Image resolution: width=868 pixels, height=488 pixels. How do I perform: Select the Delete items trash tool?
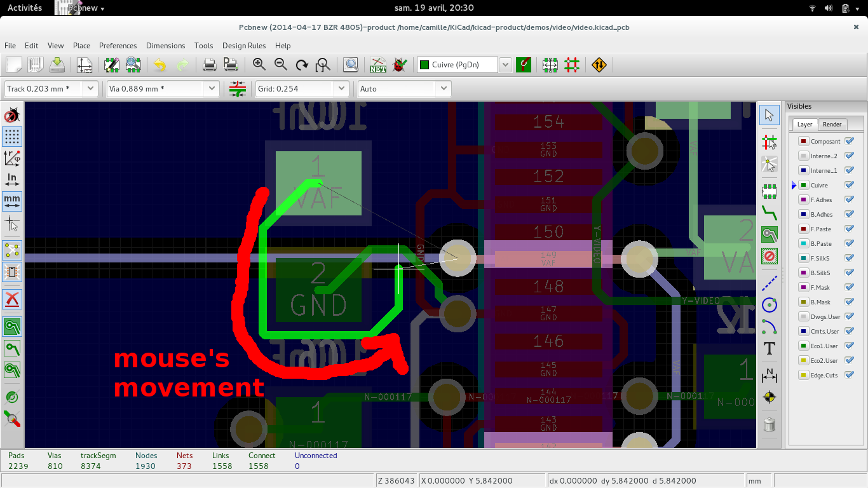770,424
